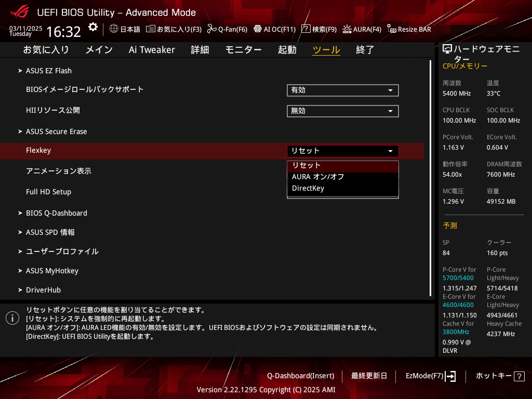
Task: Choose DirectKey option in list
Action: click(x=343, y=188)
